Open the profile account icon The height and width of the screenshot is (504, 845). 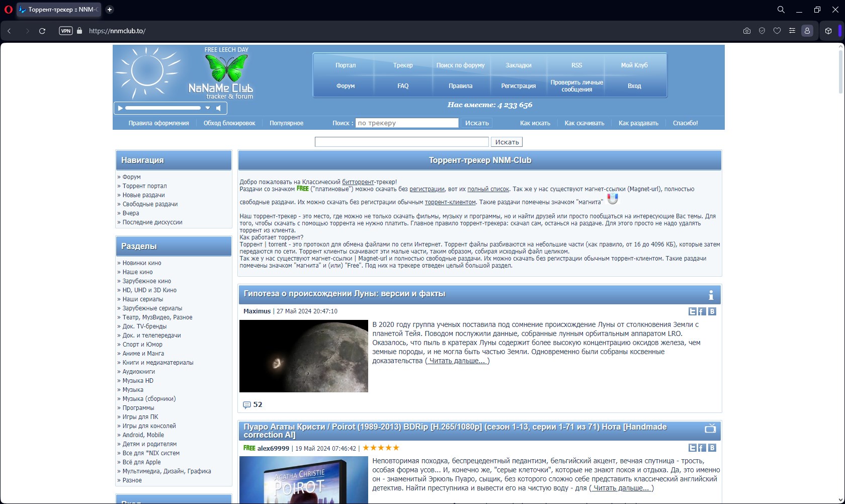[x=807, y=31]
